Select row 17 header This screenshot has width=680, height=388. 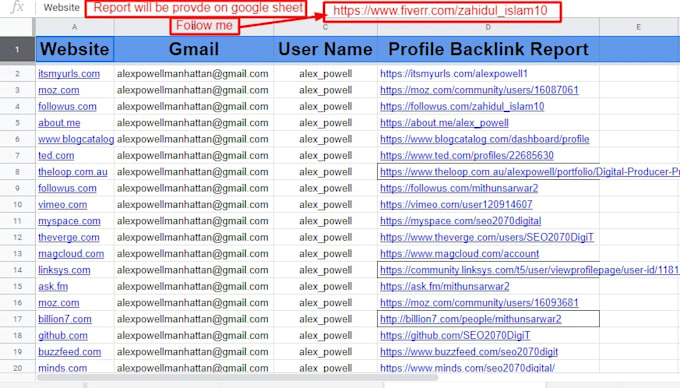click(17, 320)
